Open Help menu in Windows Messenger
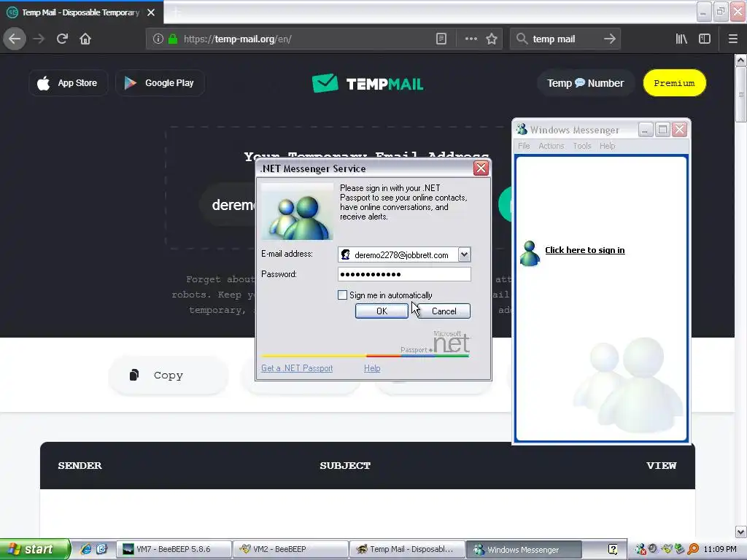 point(608,146)
